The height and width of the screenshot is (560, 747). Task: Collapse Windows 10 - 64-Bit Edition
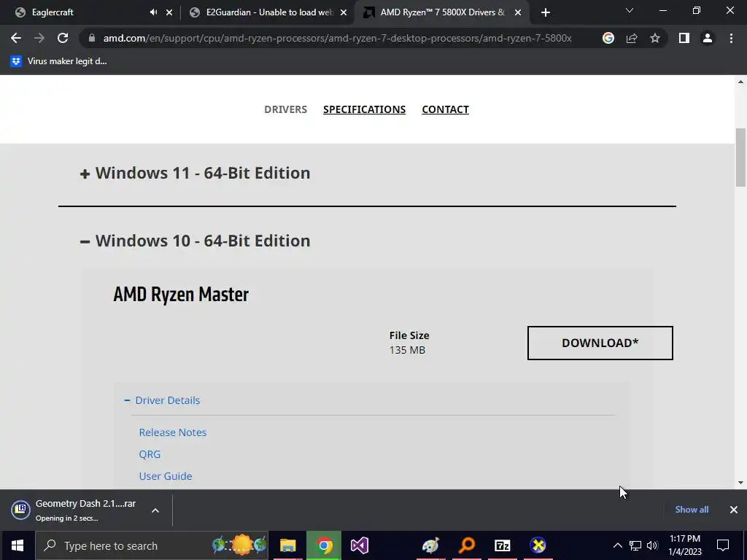coord(196,241)
